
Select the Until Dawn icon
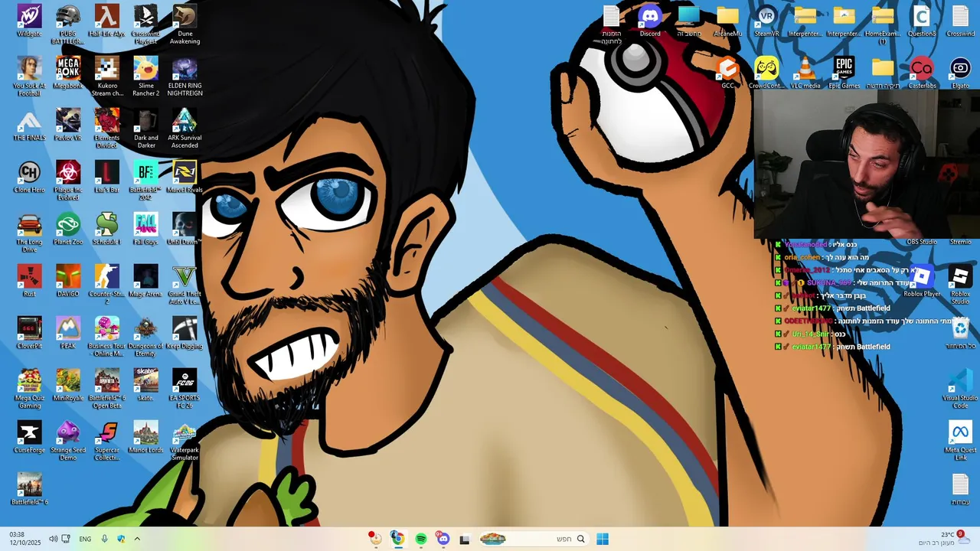[x=185, y=229]
